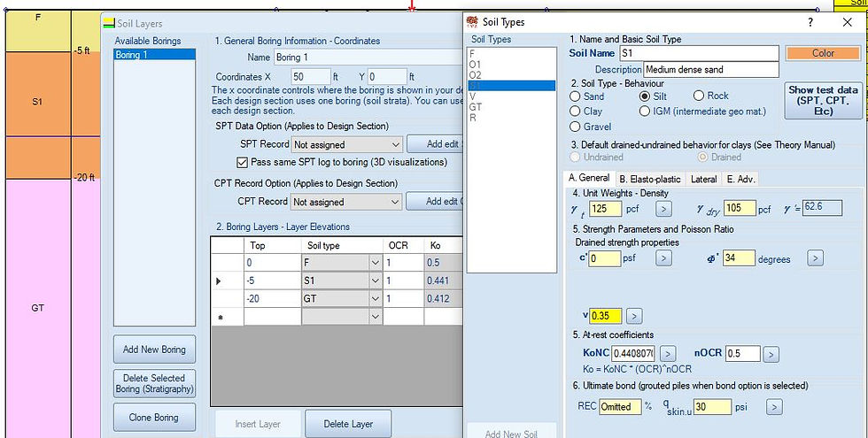
Task: Switch to the Lateral tab
Action: click(704, 179)
